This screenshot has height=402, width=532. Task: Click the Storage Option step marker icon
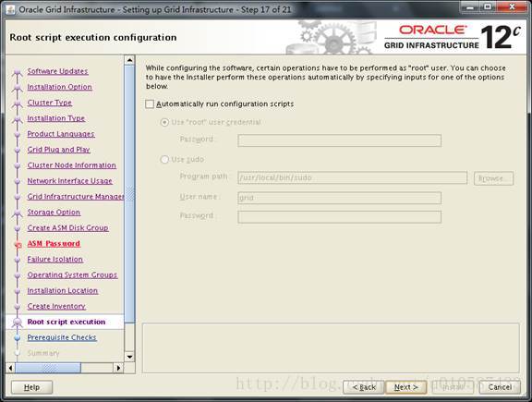coord(17,213)
